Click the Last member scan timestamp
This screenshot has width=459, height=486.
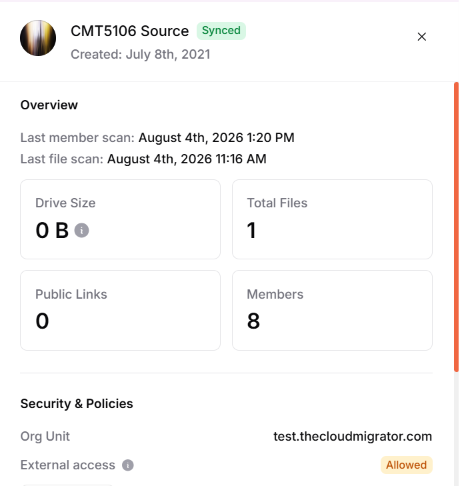coord(216,138)
